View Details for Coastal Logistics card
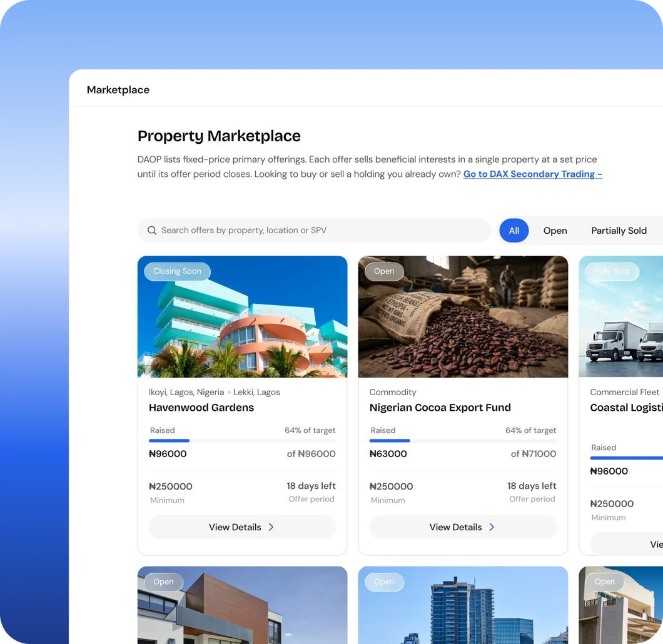 pos(627,544)
